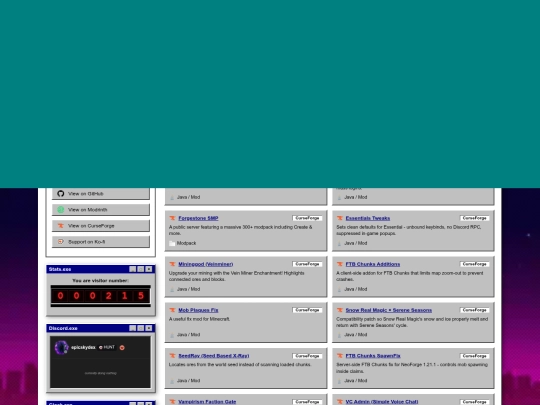The width and height of the screenshot is (540, 405).
Task: Click Java icon on FTB Chunks SpawnFix card
Action: (339, 381)
